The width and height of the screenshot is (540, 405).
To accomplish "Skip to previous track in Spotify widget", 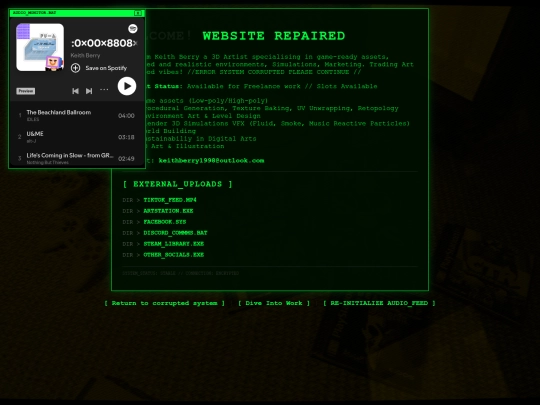I will (x=75, y=91).
